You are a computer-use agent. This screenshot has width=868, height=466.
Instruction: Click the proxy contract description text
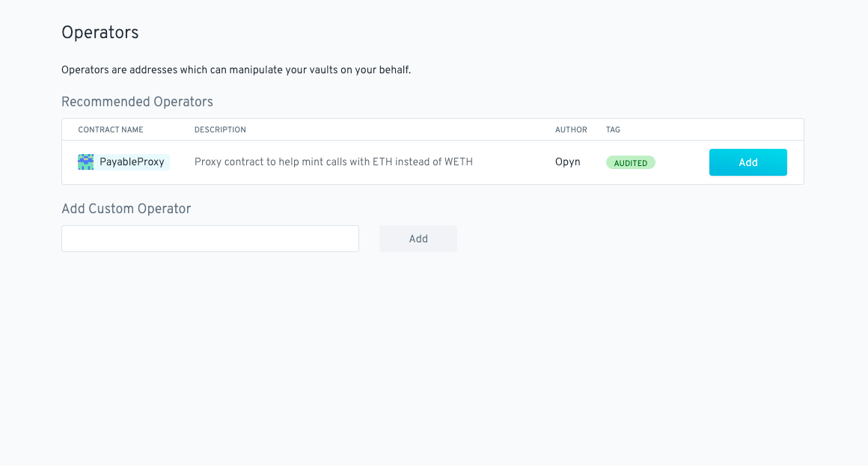point(333,162)
